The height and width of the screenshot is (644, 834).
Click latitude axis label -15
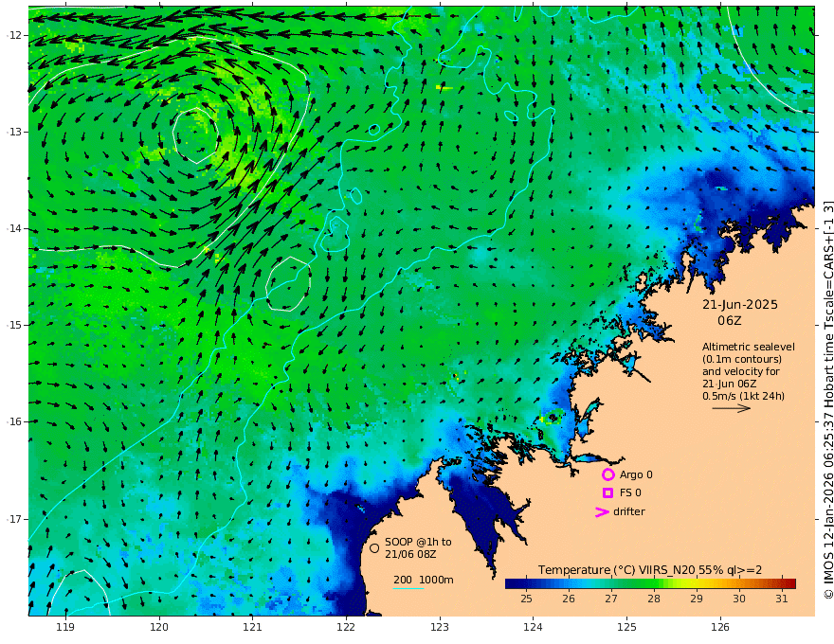coord(14,325)
